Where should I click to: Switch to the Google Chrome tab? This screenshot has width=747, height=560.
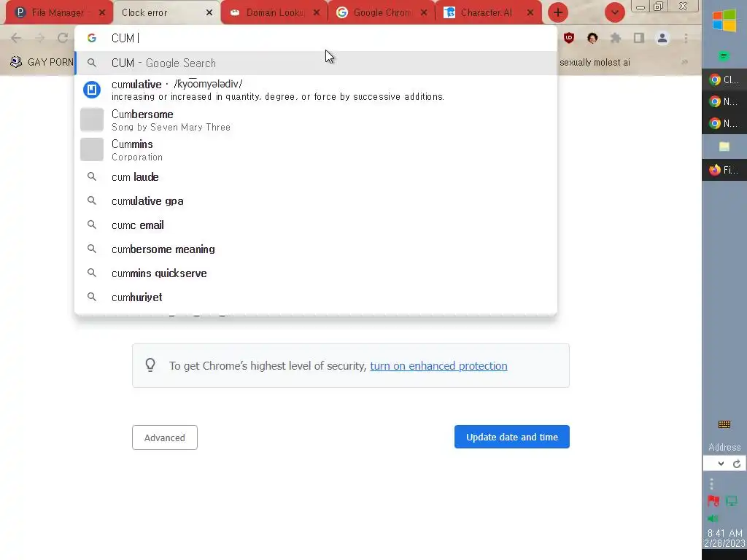click(x=381, y=13)
